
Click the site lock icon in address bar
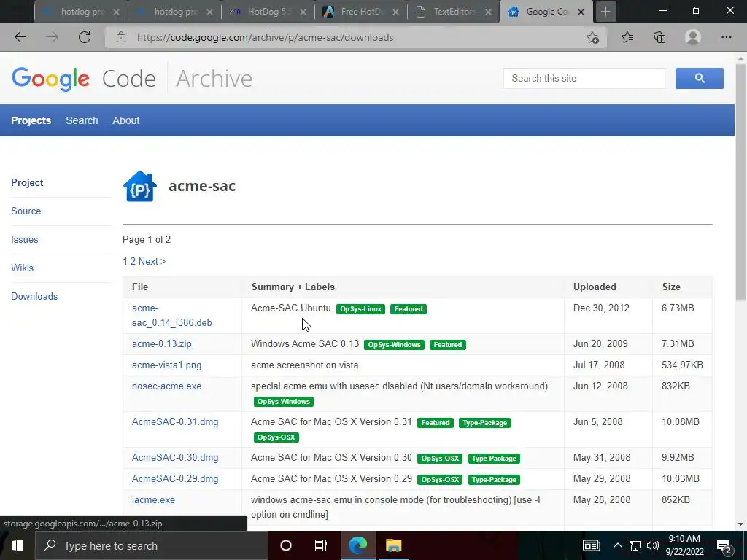(121, 37)
